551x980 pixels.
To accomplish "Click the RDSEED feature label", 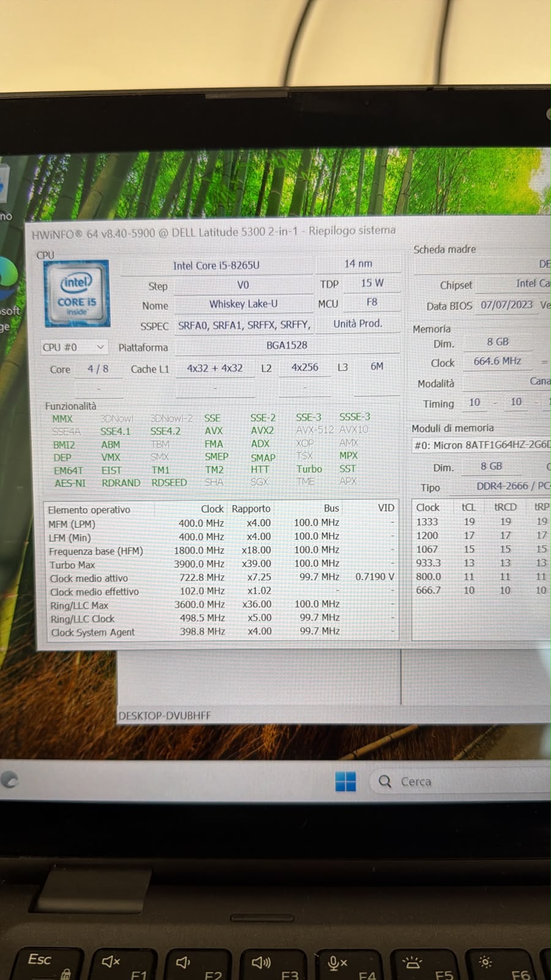I will [x=170, y=483].
